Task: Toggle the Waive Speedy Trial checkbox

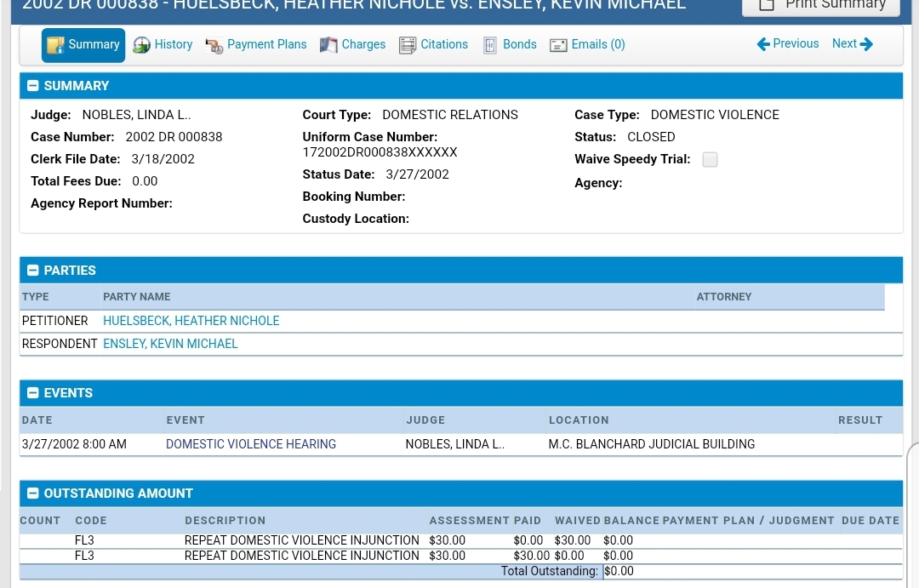Action: click(x=710, y=159)
